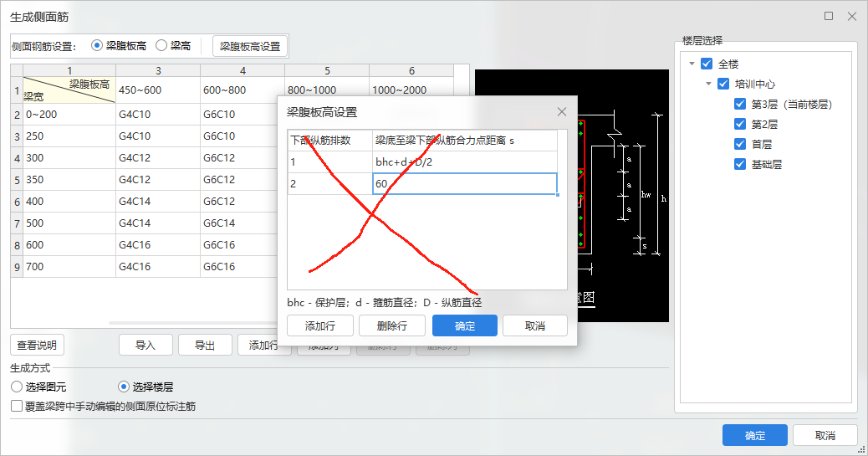868x456 pixels.
Task: Select the 0~200 beam width cell
Action: click(x=69, y=114)
